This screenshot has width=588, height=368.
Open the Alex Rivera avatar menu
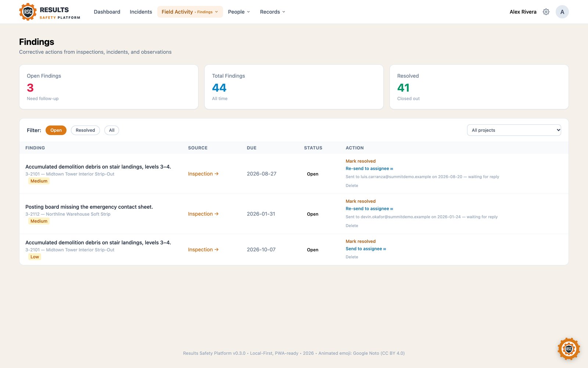click(x=562, y=12)
